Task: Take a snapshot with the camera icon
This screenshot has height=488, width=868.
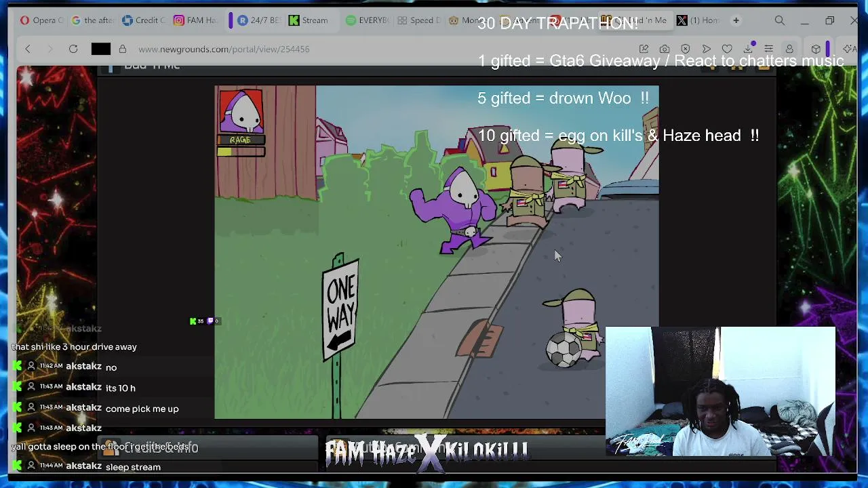Action: coord(665,49)
